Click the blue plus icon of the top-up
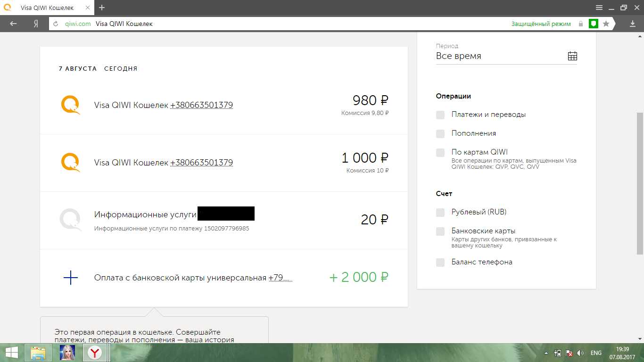 [x=70, y=278]
